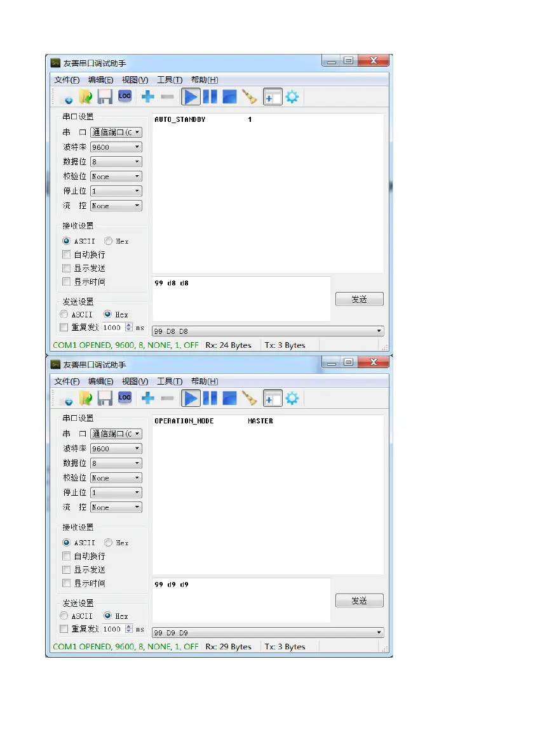Click 发送 button beside the 99 d8 d8 text
The height and width of the screenshot is (756, 533).
click(x=360, y=299)
